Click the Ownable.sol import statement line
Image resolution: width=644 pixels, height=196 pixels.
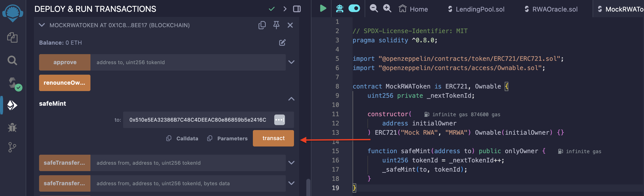pos(449,68)
